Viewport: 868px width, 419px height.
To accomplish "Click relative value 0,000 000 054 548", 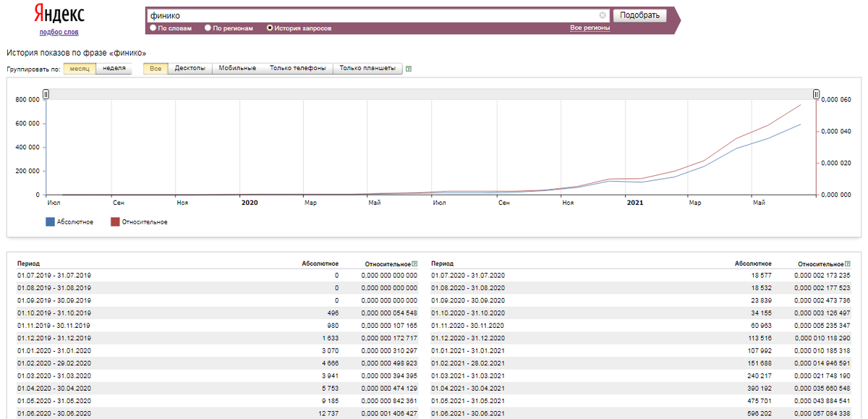I will click(389, 313).
